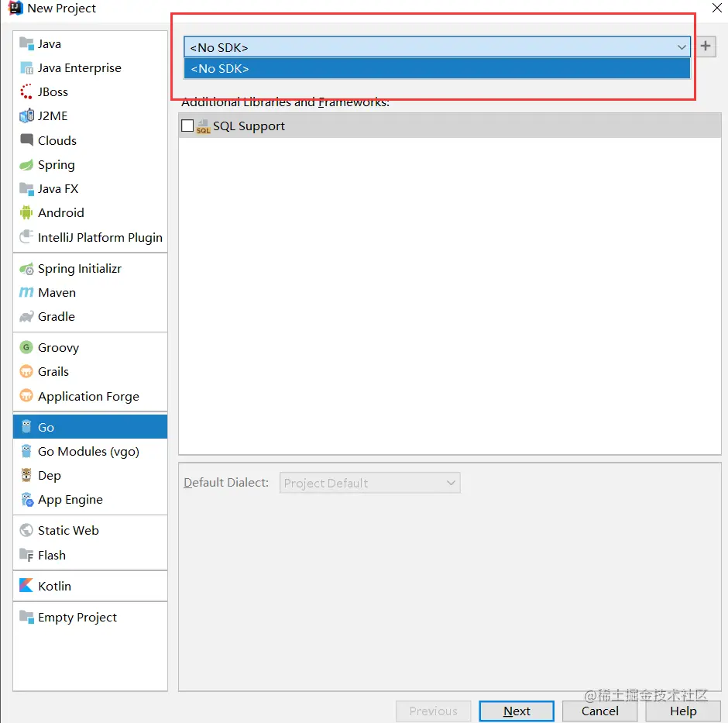Select 'Spring Initializr' label in list
Viewport: 728px width, 723px height.
click(80, 269)
